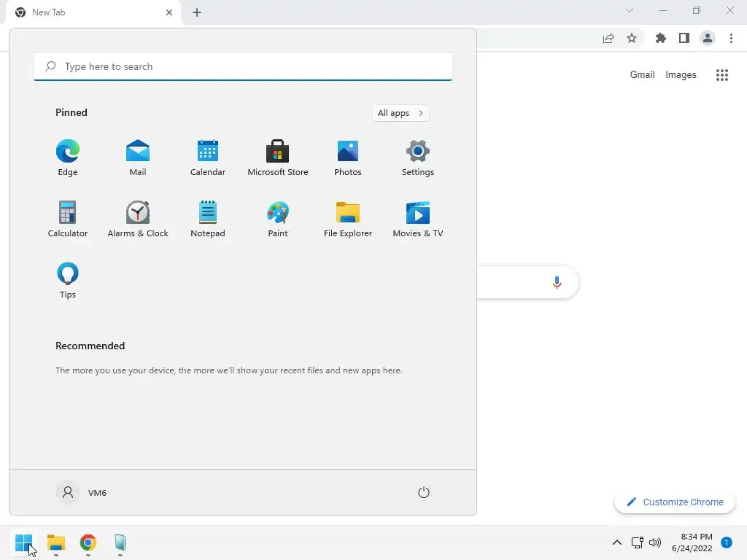
Task: Open the volume control tray icon
Action: (655, 542)
